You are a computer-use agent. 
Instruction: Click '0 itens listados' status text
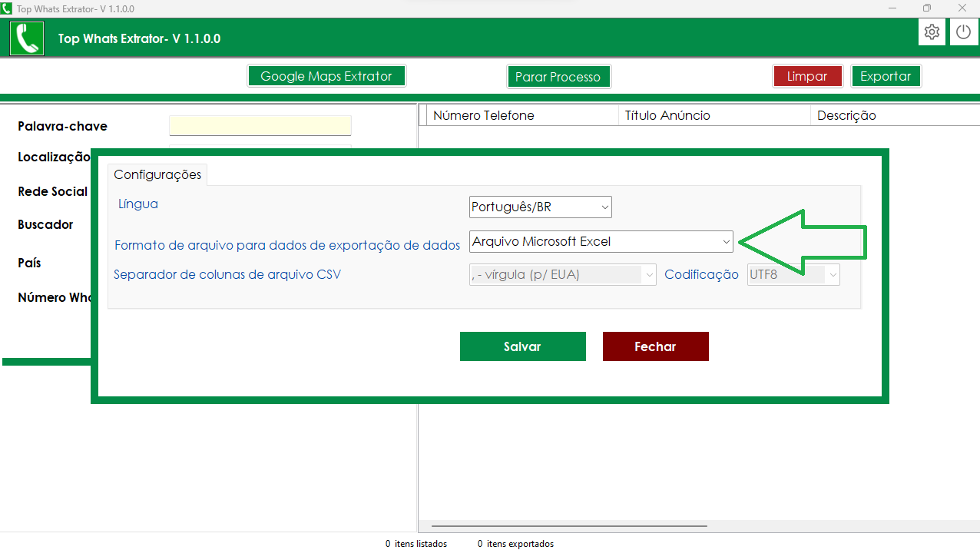tap(416, 544)
